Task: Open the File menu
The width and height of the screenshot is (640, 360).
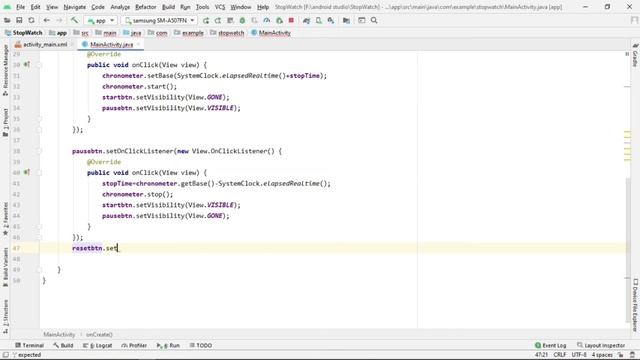Action: tap(20, 7)
